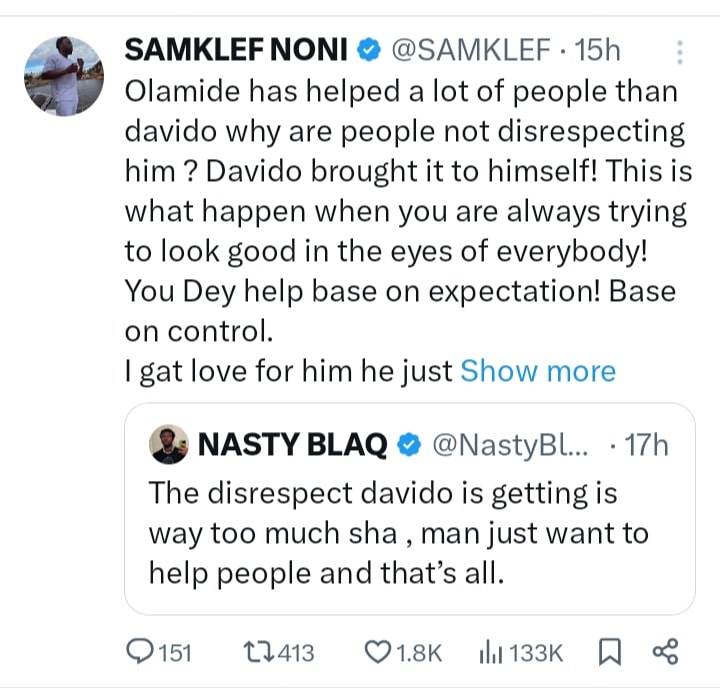This screenshot has width=720, height=688.
Task: Click NASTY BLAQ's small avatar
Action: point(169,445)
